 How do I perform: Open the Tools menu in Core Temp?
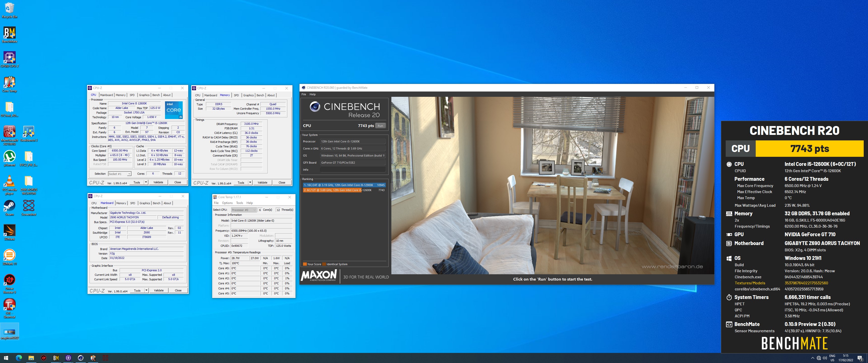[x=239, y=203]
